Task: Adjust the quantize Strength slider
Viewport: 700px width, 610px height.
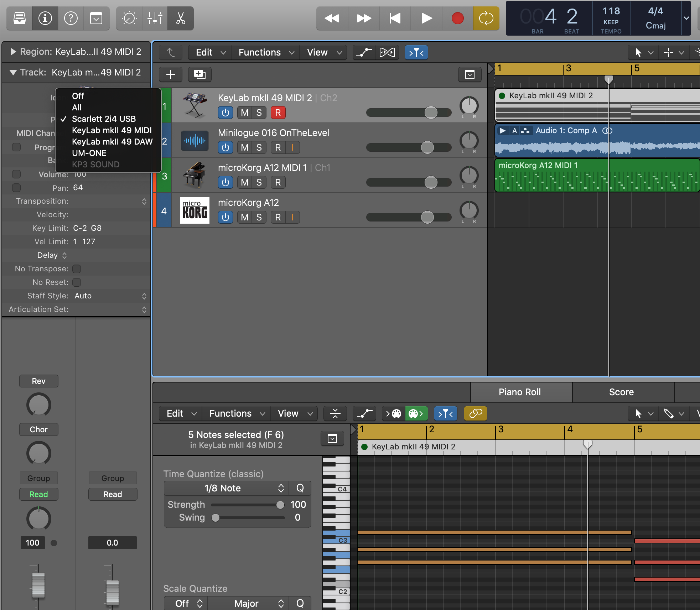Action: click(280, 505)
